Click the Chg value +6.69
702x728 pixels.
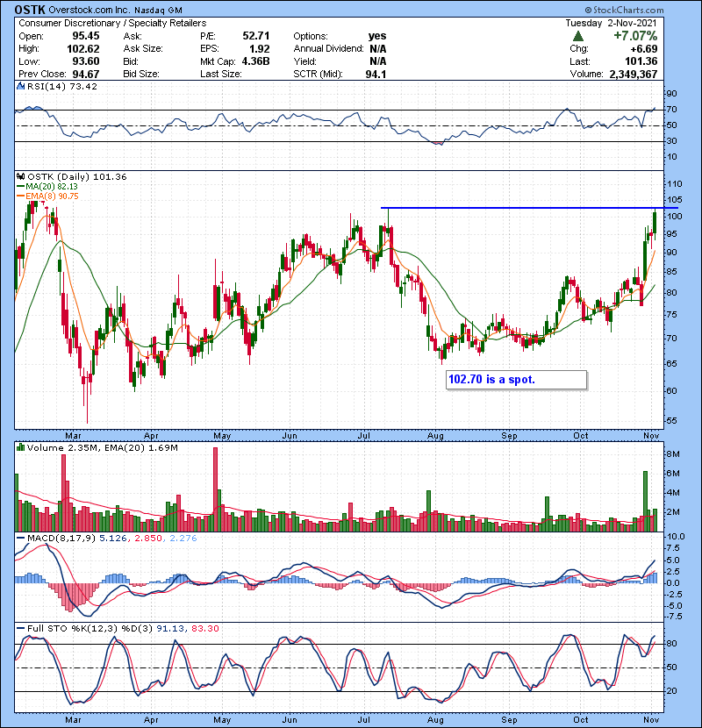643,49
